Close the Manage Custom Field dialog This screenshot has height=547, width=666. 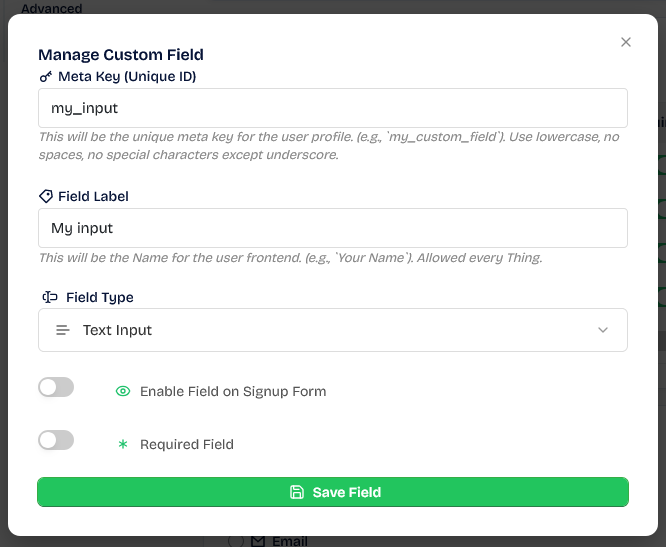pos(626,42)
